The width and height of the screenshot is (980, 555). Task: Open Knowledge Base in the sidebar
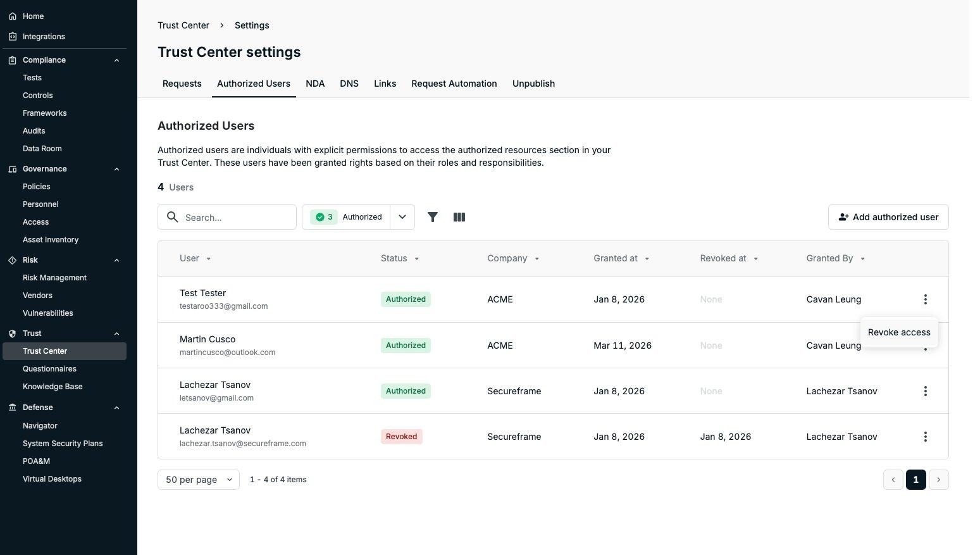tap(53, 387)
